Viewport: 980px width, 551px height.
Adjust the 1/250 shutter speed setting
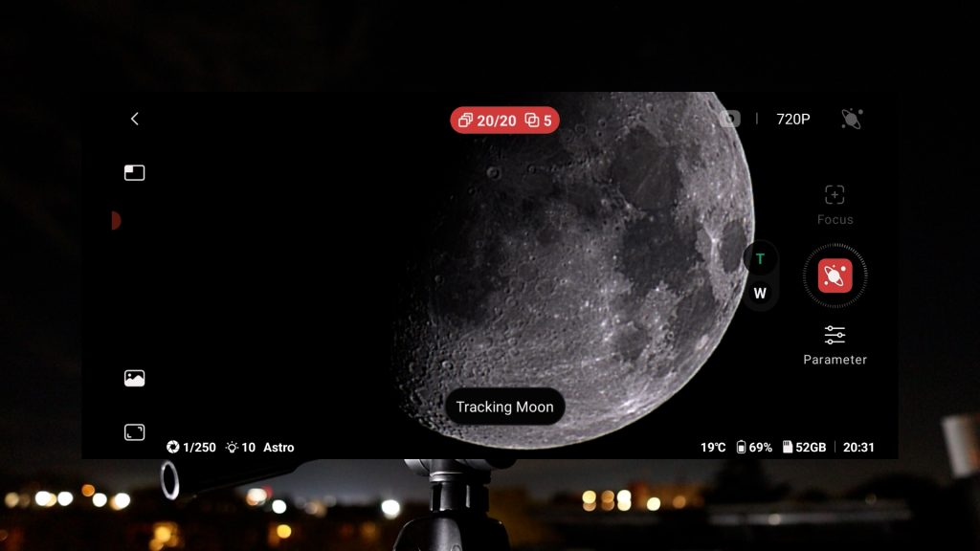[x=191, y=448]
